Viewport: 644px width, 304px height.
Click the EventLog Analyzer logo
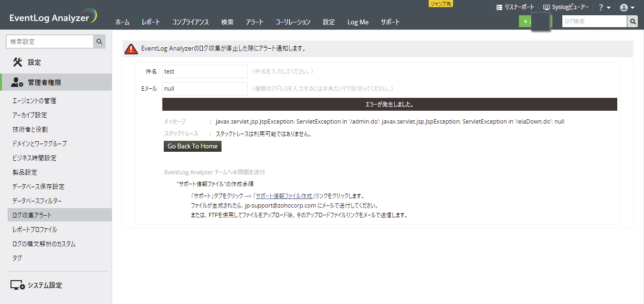53,16
